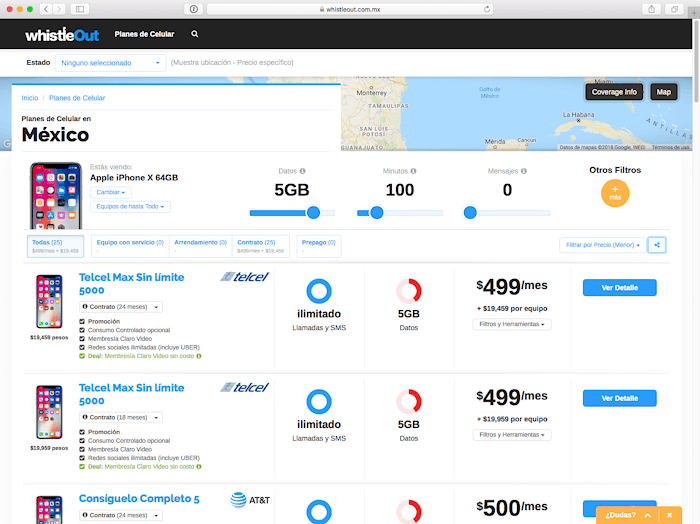This screenshot has width=700, height=524.
Task: Click unlimited calls circle in first plan
Action: click(319, 291)
